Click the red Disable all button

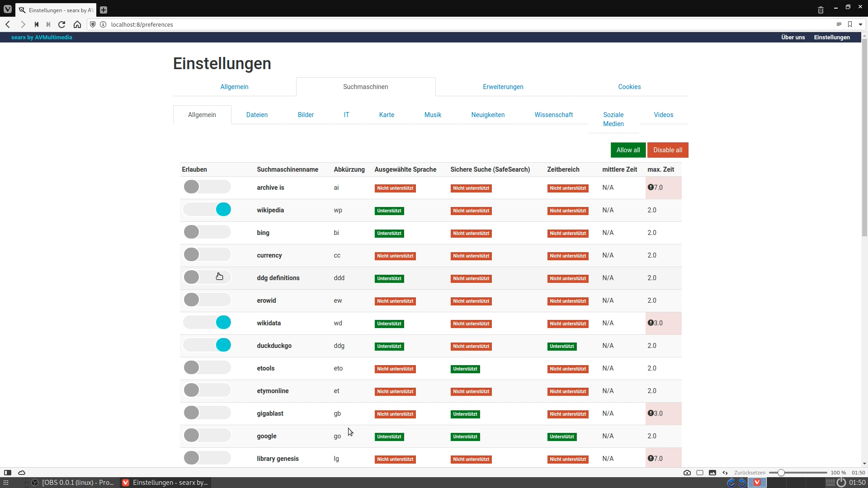[x=668, y=150]
